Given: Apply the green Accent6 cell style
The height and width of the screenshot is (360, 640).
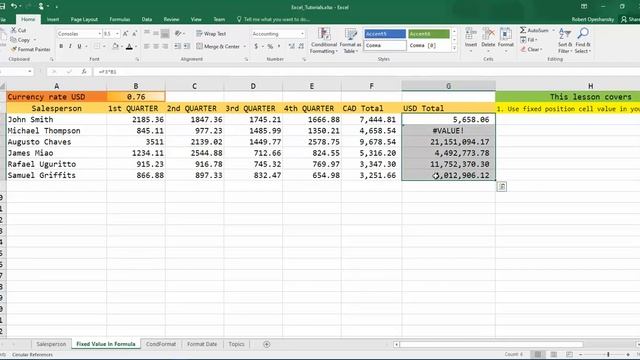Looking at the screenshot, I should (429, 33).
